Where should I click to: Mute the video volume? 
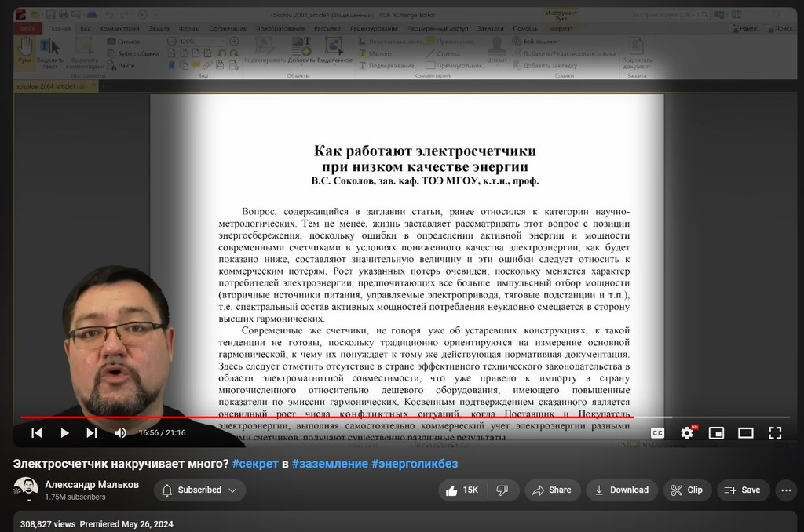[x=120, y=432]
